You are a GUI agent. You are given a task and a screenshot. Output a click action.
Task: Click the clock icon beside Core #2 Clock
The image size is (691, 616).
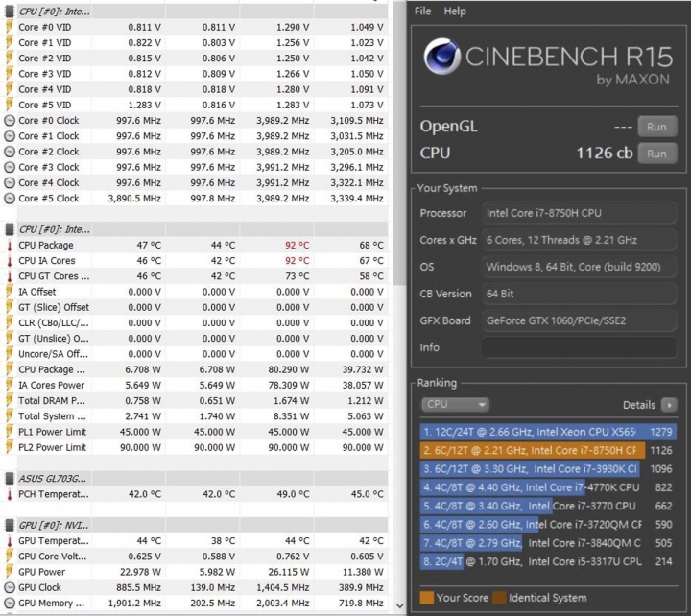pos(10,152)
